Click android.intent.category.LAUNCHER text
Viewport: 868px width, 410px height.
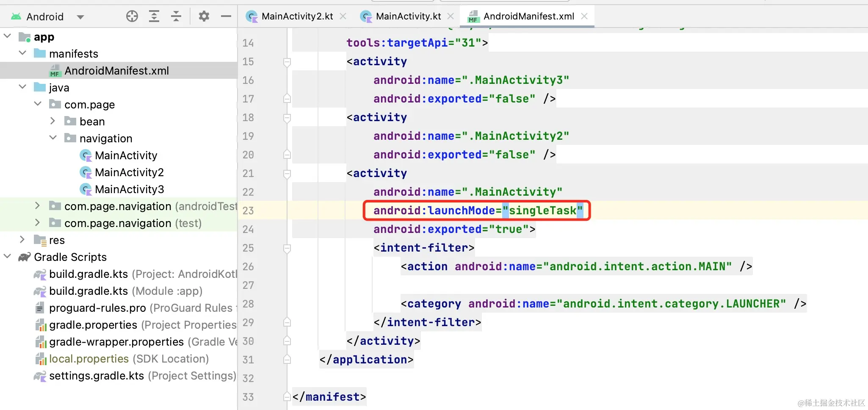coord(671,304)
